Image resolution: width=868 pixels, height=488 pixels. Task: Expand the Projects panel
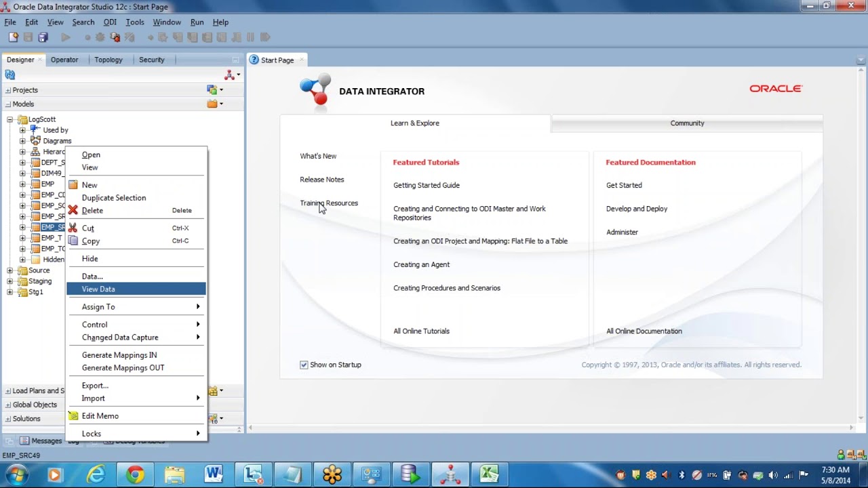click(x=8, y=90)
